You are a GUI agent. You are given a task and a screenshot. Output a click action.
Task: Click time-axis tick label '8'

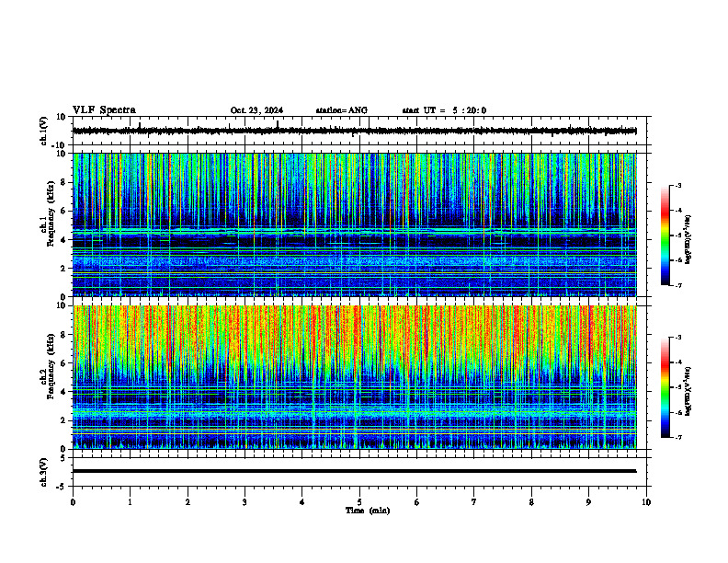(x=531, y=502)
